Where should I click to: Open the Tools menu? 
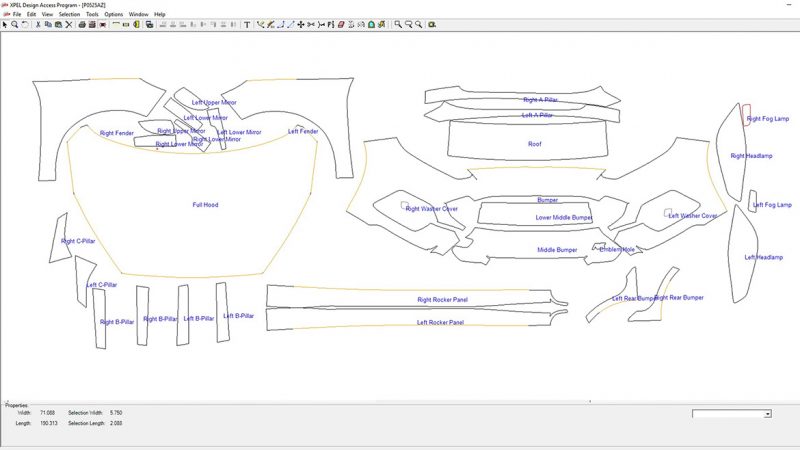[x=92, y=14]
